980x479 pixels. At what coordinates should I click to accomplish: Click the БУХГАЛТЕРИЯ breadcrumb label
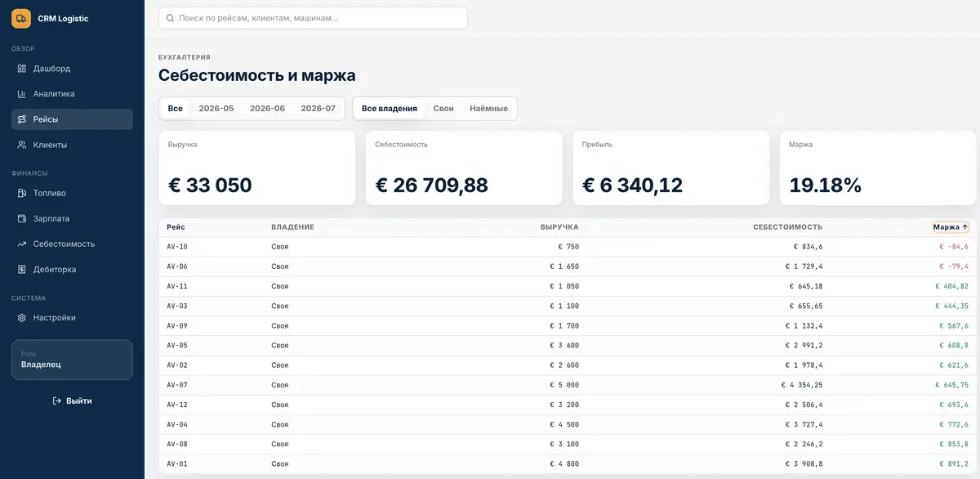(185, 57)
